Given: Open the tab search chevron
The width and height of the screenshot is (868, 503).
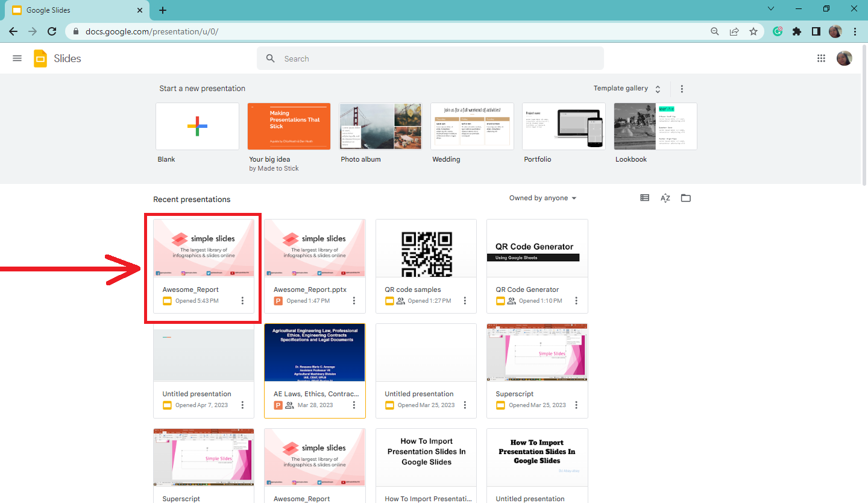Looking at the screenshot, I should coord(771,9).
